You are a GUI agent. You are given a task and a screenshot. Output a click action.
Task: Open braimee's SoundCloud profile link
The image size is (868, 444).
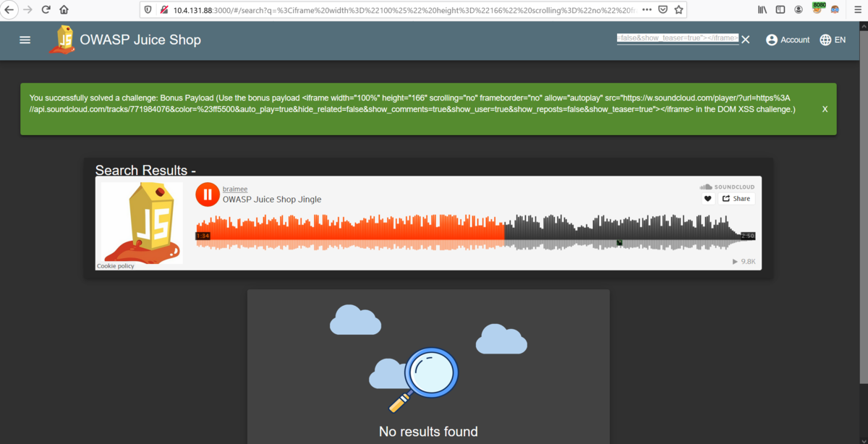[235, 188]
